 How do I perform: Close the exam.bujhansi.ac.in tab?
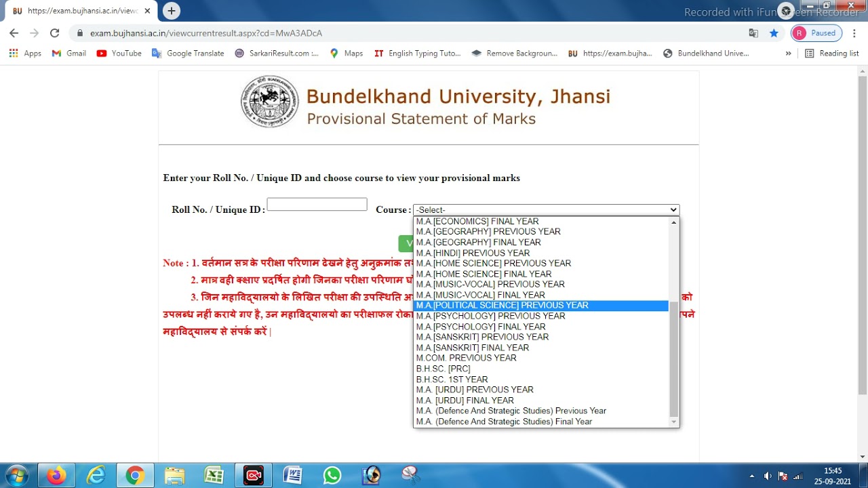[147, 11]
